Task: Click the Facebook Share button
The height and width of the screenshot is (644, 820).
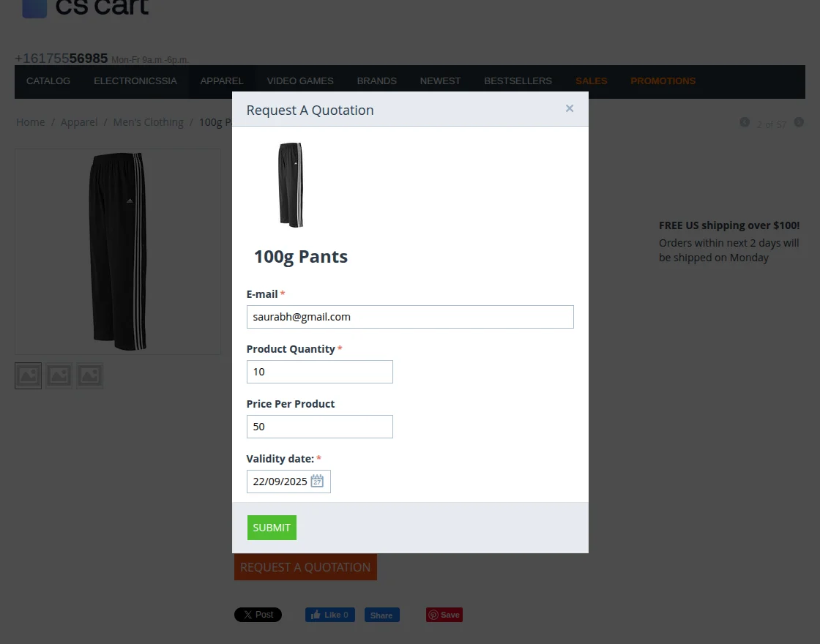Action: pos(381,615)
